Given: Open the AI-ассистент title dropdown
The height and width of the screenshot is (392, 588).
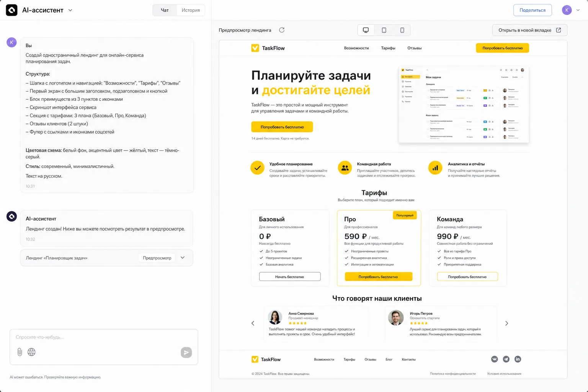Looking at the screenshot, I should point(70,10).
